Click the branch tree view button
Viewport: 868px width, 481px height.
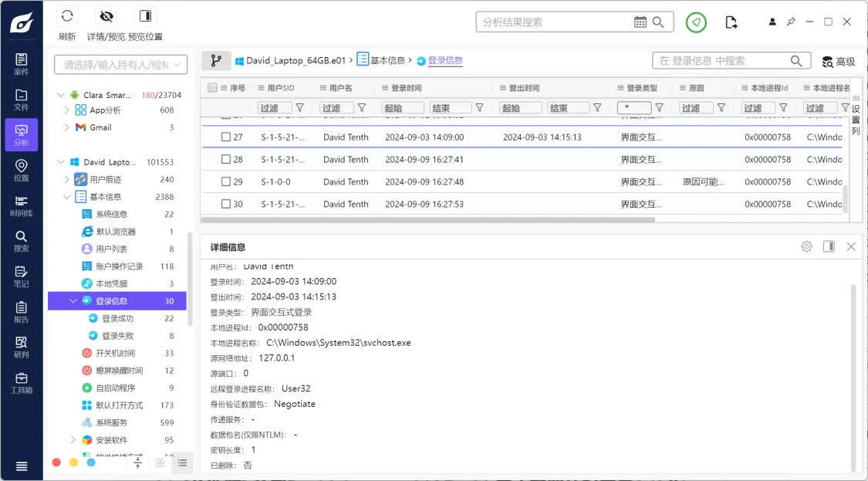(216, 60)
